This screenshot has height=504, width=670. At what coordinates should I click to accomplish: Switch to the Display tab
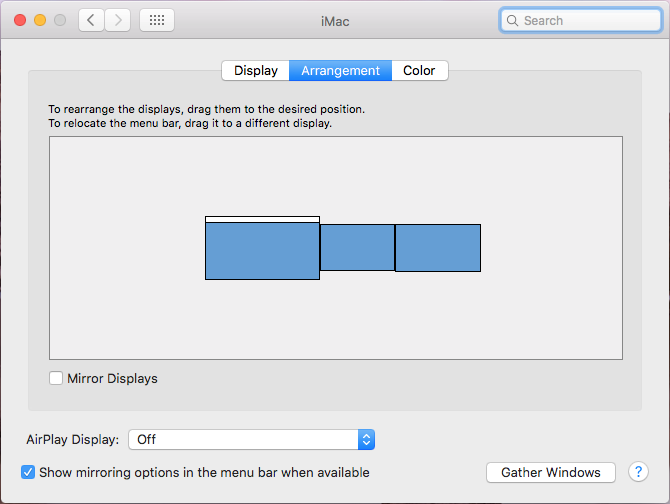[256, 70]
